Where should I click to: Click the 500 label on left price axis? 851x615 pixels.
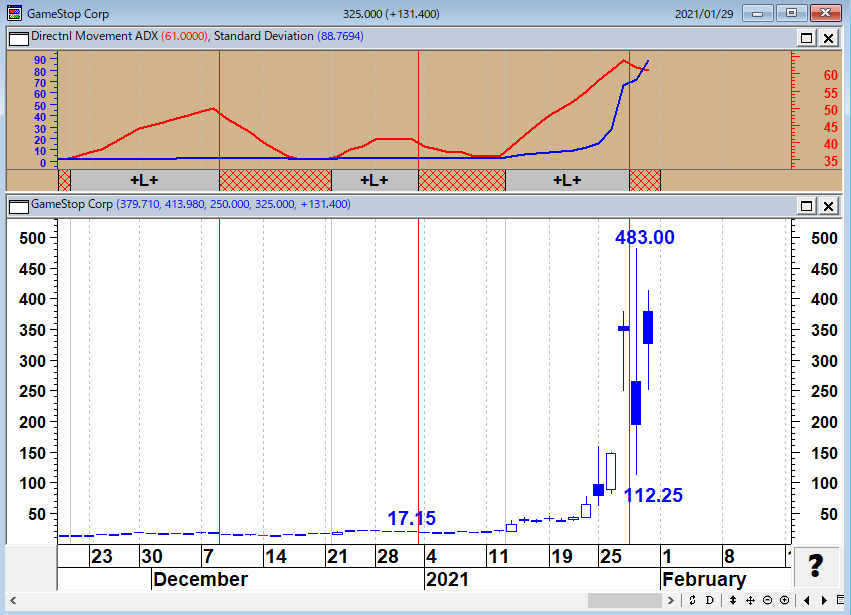tap(32, 238)
